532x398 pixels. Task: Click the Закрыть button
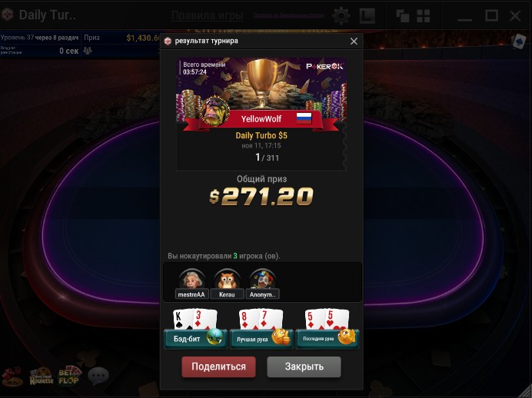304,366
